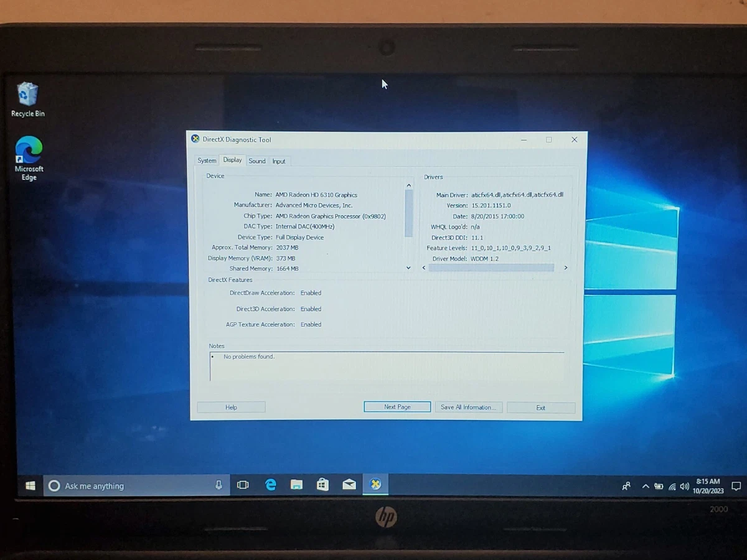
Task: Click the Next Page button
Action: (x=397, y=407)
